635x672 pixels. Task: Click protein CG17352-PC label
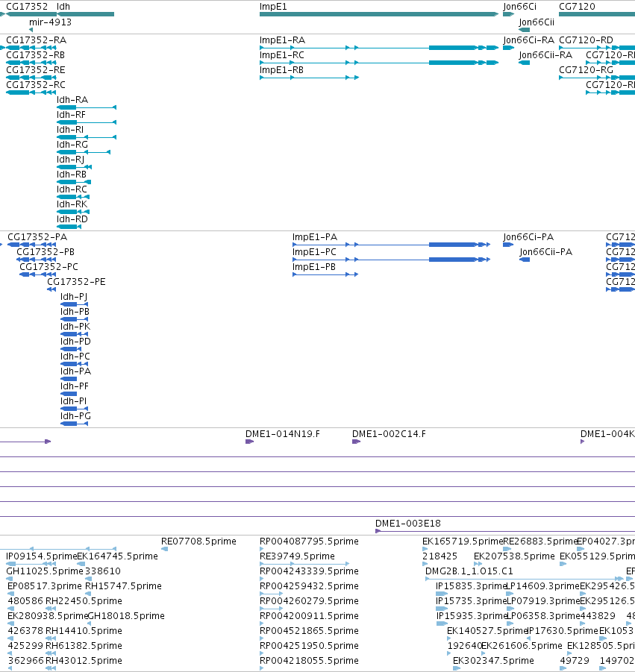click(49, 267)
